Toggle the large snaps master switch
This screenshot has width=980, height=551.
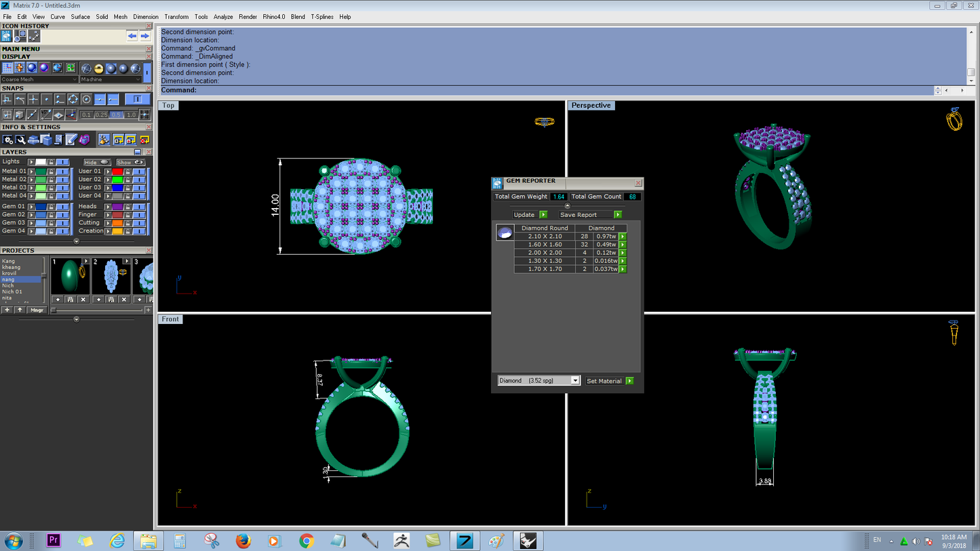pos(138,99)
